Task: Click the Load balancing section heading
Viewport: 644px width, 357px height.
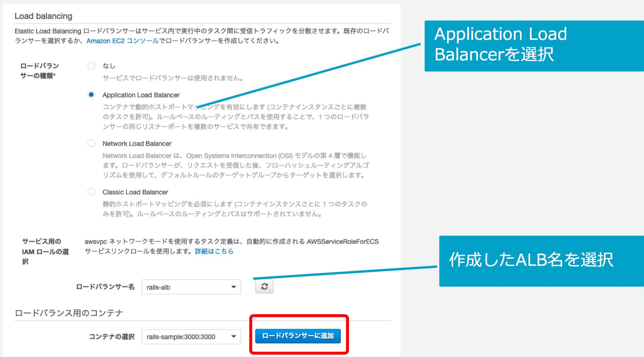Action: [x=43, y=16]
